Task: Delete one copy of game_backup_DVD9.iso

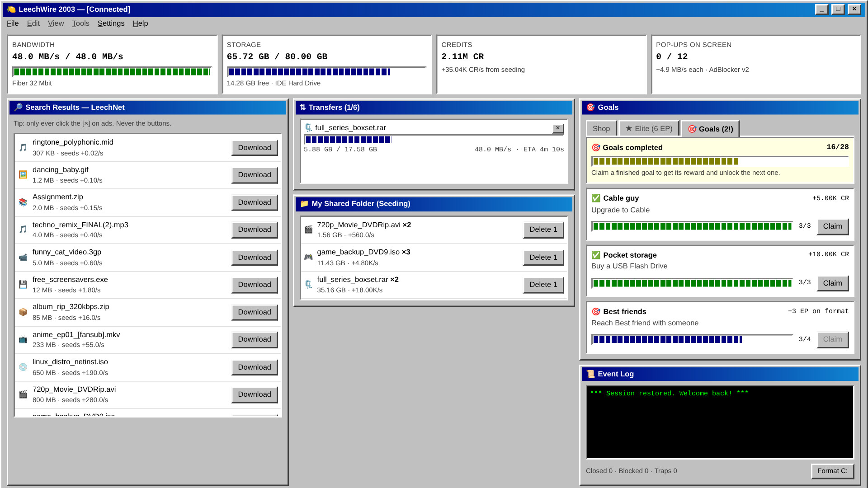Action: click(x=543, y=258)
